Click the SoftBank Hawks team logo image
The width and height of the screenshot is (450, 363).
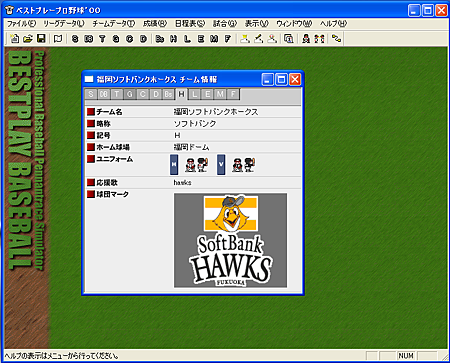230,240
